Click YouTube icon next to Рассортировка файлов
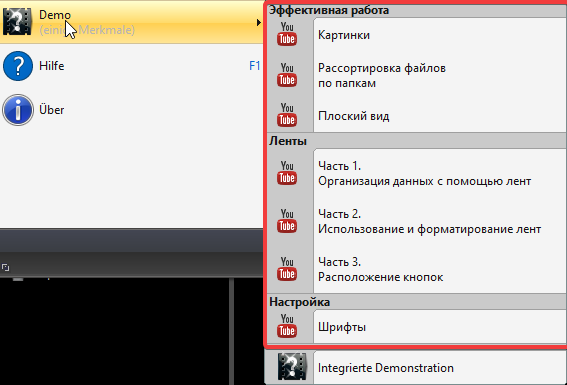The height and width of the screenshot is (385, 567). tap(287, 75)
